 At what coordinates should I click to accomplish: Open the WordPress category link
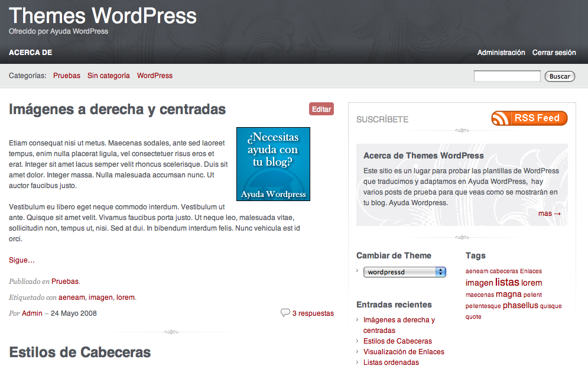[x=155, y=76]
